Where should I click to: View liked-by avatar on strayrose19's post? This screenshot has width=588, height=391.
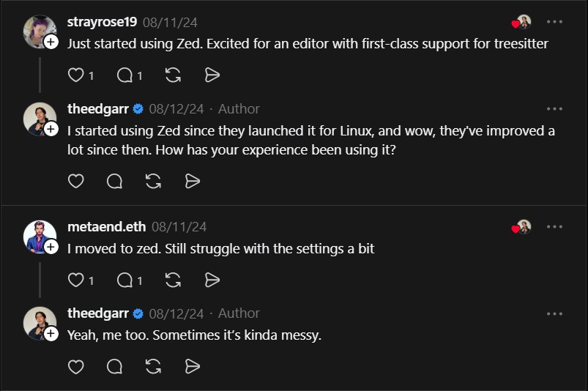(x=523, y=22)
